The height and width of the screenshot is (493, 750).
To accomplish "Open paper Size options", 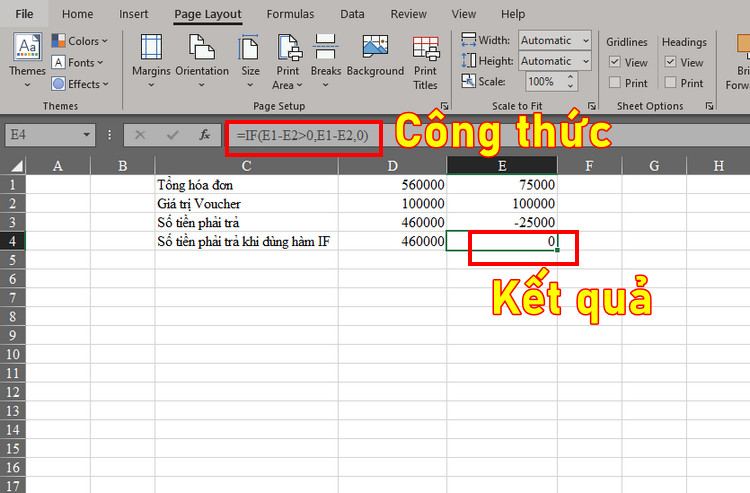I will tap(250, 61).
